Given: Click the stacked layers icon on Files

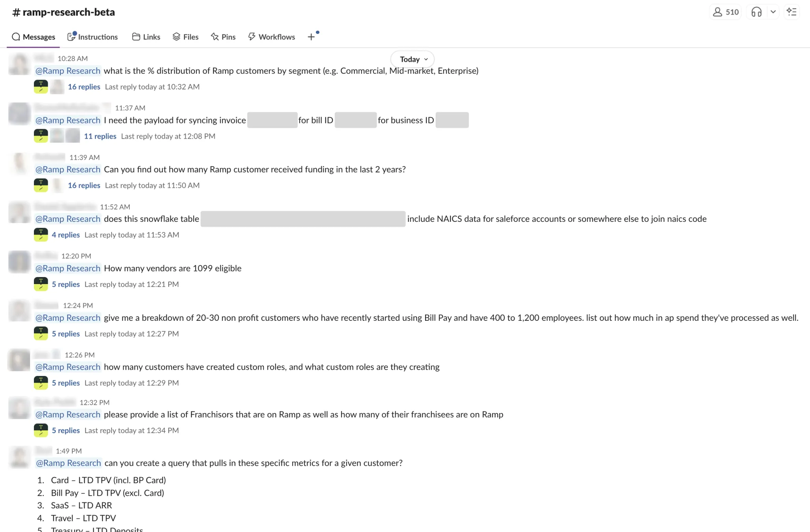Looking at the screenshot, I should pyautogui.click(x=176, y=37).
